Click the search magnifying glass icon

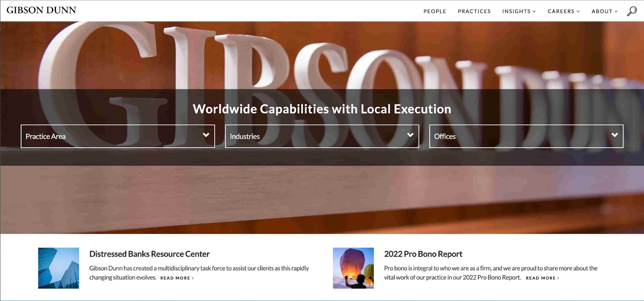[x=632, y=11]
